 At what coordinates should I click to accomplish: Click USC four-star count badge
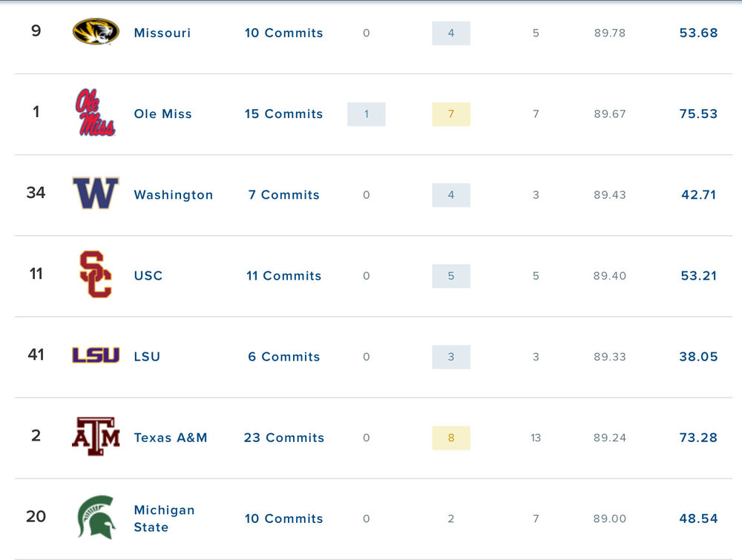[451, 276]
